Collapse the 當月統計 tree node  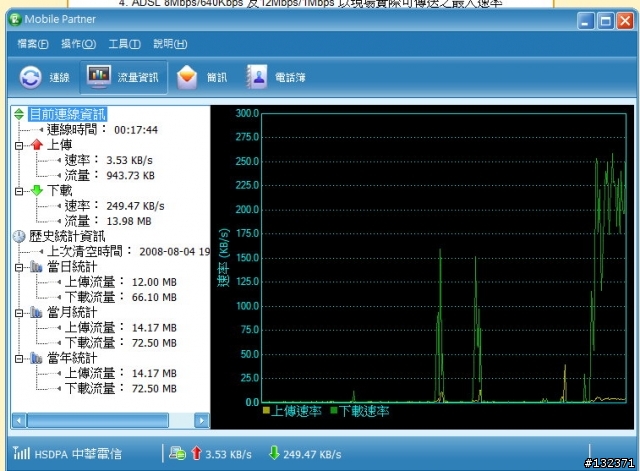(x=19, y=313)
